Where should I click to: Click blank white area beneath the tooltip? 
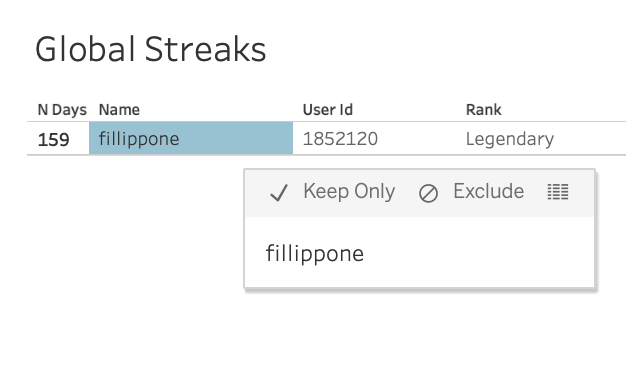click(x=419, y=331)
